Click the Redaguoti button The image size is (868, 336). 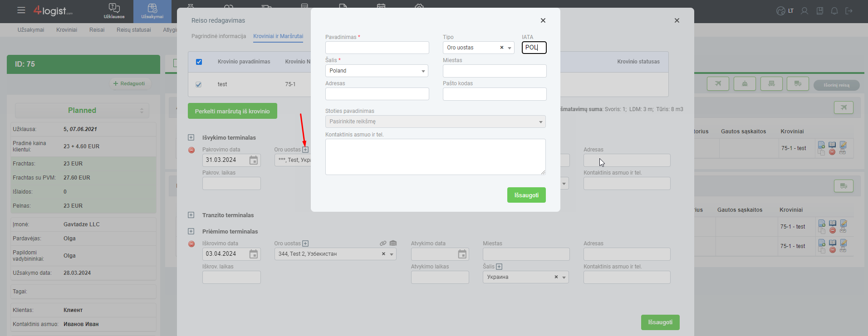(129, 83)
